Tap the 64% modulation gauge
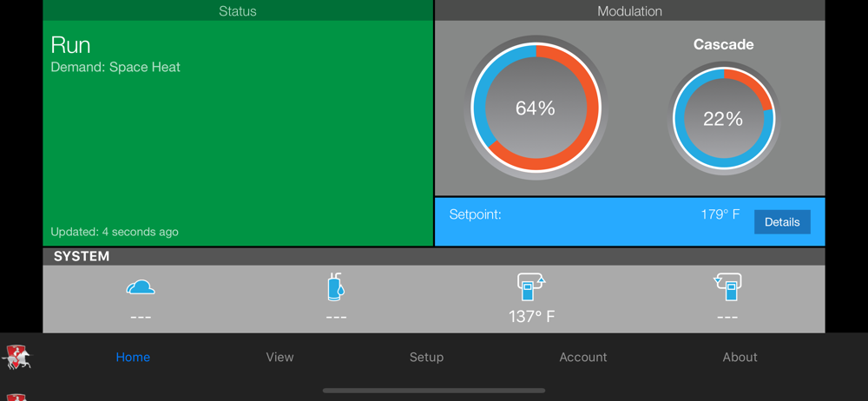The height and width of the screenshot is (401, 868). tap(536, 108)
